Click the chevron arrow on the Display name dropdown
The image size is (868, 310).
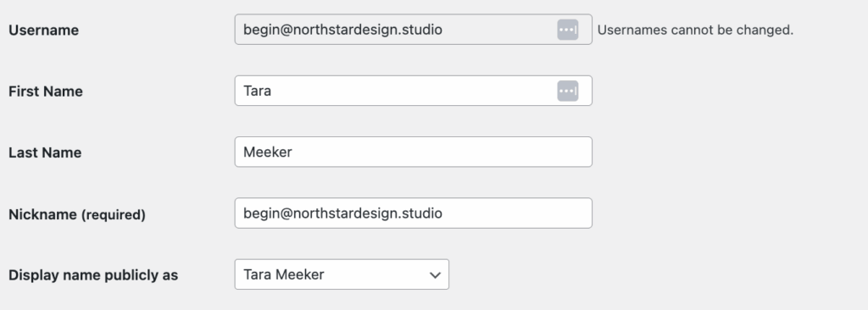435,274
